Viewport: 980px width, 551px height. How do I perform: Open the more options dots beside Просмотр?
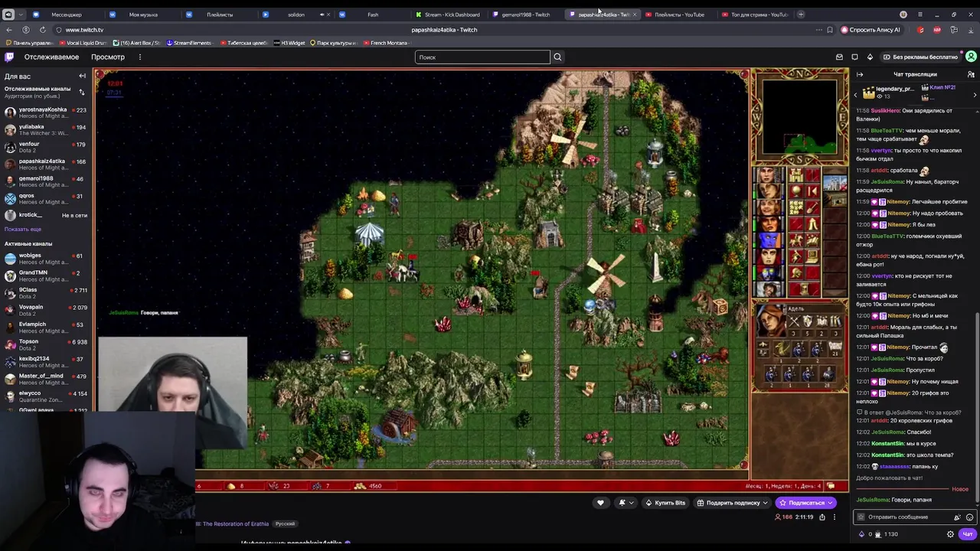point(139,57)
